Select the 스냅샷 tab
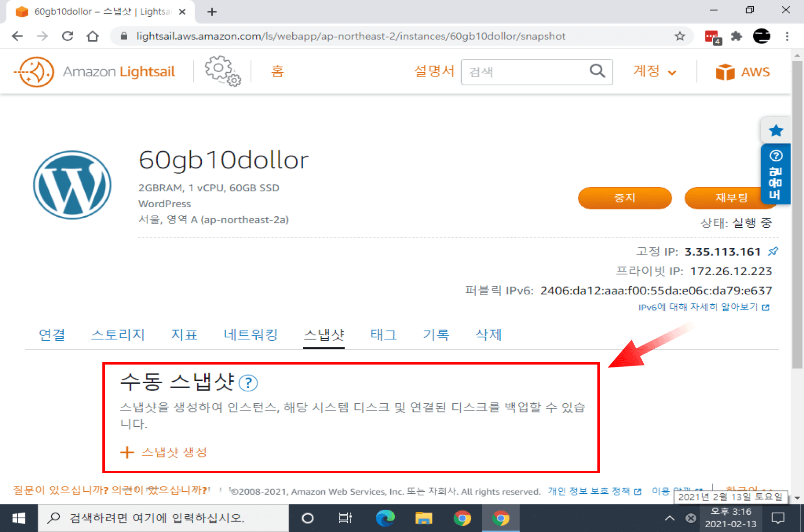 324,335
